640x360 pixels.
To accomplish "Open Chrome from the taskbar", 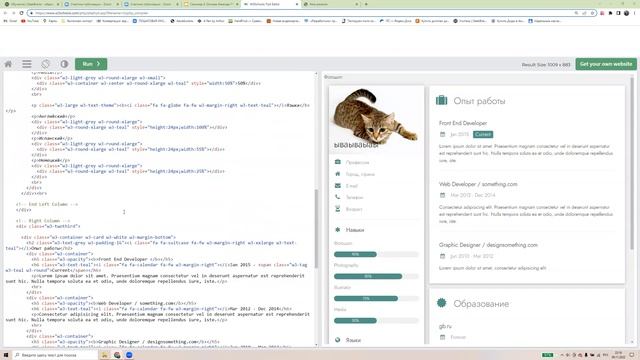I will point(117,355).
